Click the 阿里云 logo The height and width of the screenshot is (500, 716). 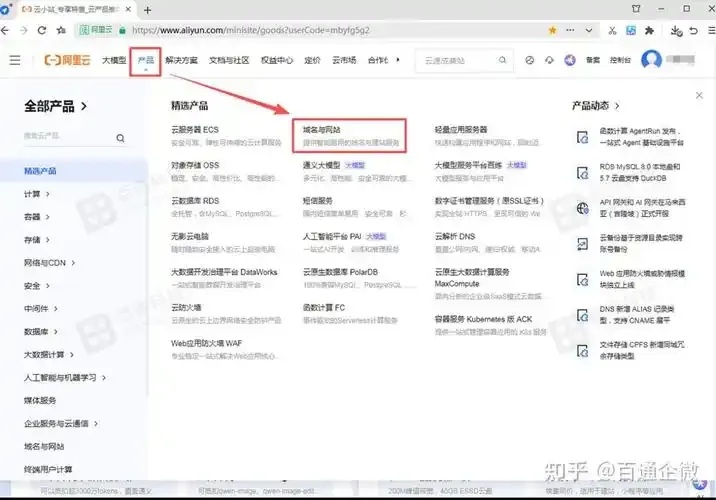[x=67, y=60]
